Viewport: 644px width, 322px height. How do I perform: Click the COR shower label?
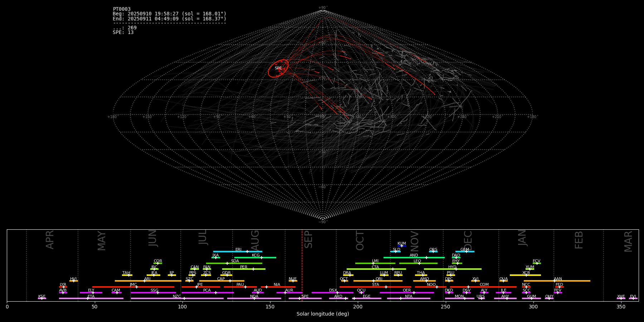(x=158, y=261)
